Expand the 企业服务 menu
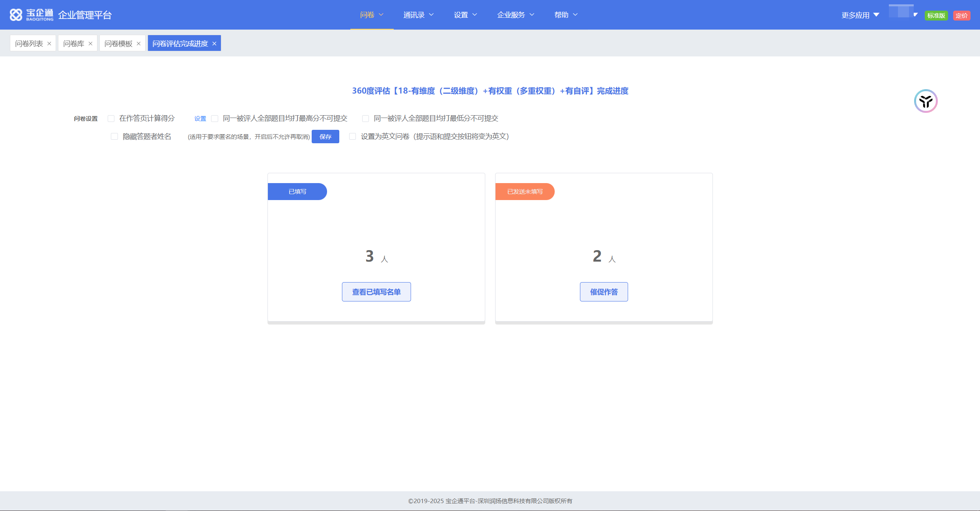The image size is (980, 511). pos(515,15)
